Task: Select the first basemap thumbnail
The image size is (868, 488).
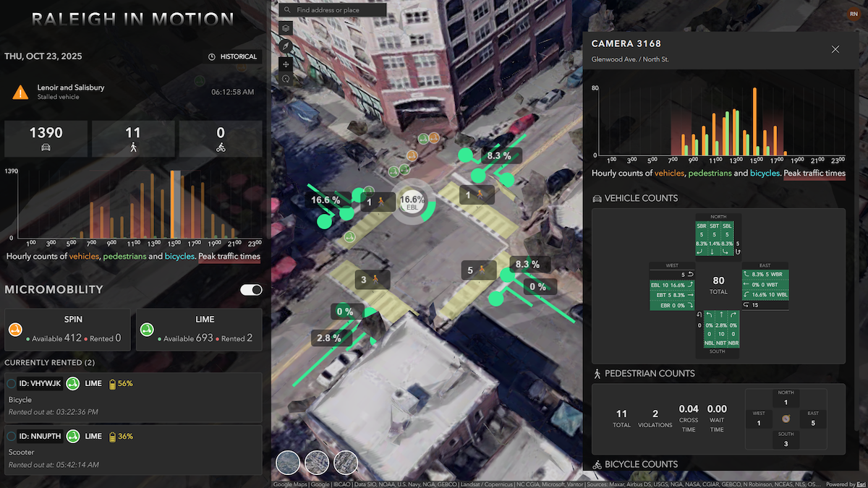Action: pos(288,463)
